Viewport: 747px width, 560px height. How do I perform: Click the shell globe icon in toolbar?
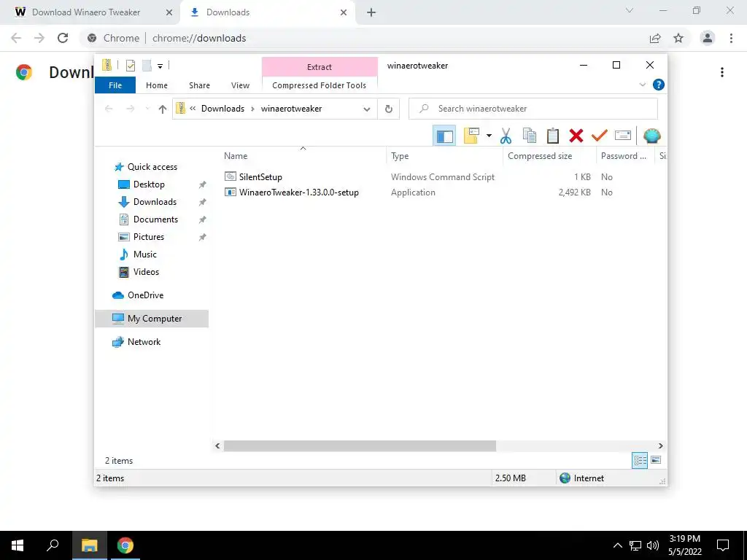click(x=651, y=136)
